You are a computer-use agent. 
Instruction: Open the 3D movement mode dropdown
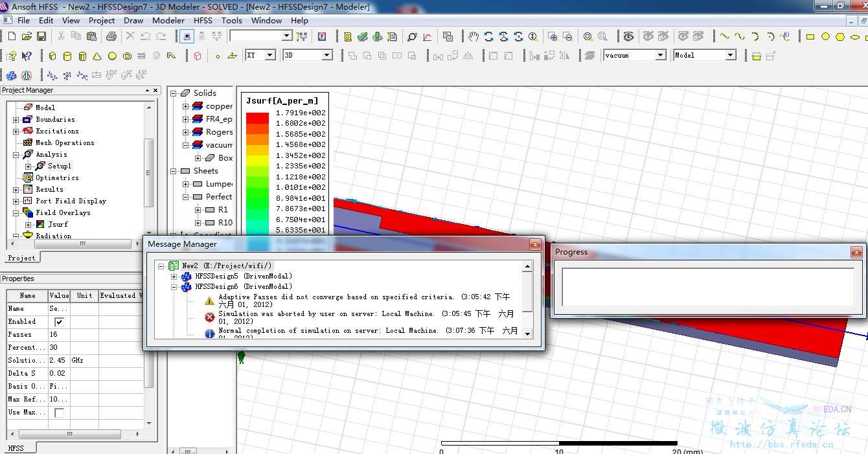327,55
